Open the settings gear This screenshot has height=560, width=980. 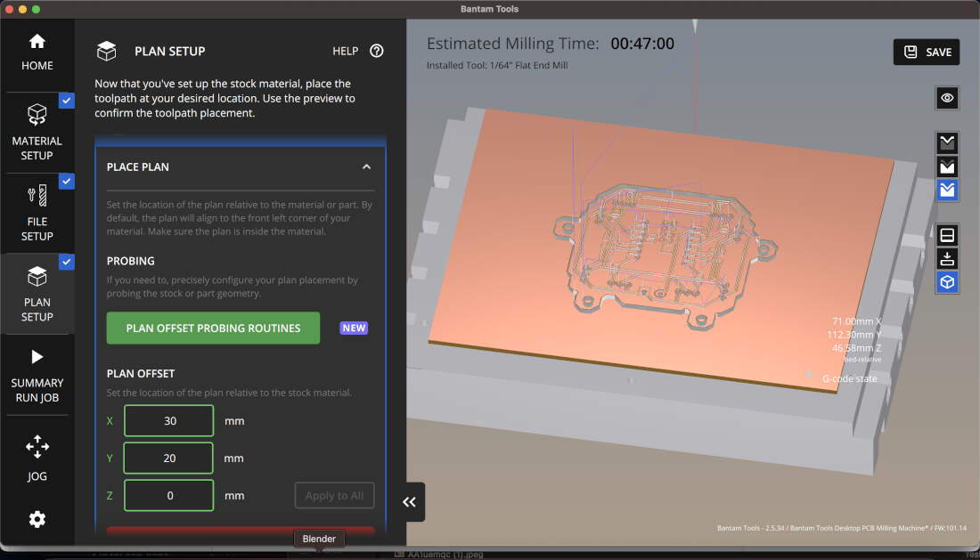click(x=37, y=519)
